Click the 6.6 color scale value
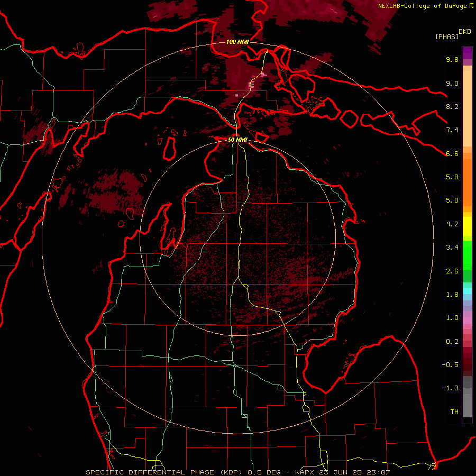This screenshot has height=476, width=476. [452, 153]
